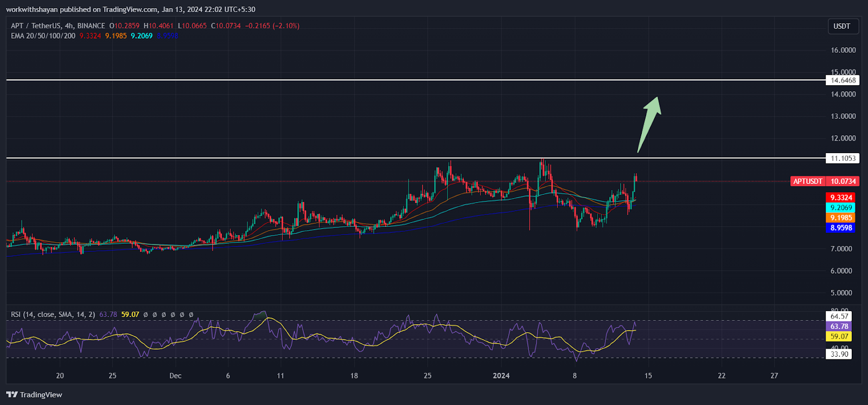Click the TradingView logo icon
Screen dimensions: 868x405
point(12,395)
